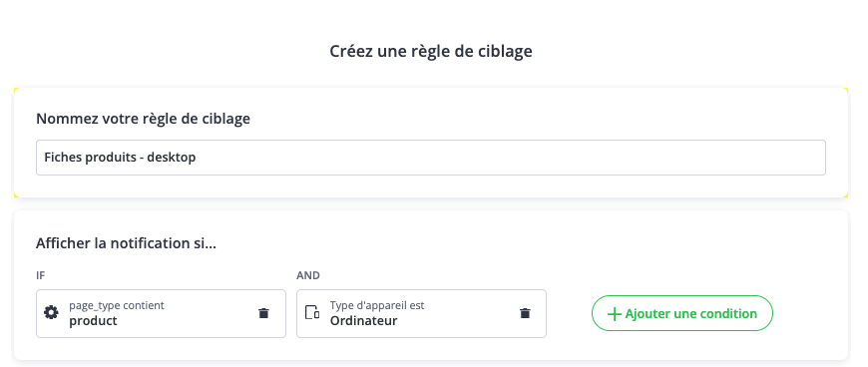This screenshot has height=367, width=868.
Task: Click the 'Nommez votre règle de ciblage' label
Action: coord(143,119)
